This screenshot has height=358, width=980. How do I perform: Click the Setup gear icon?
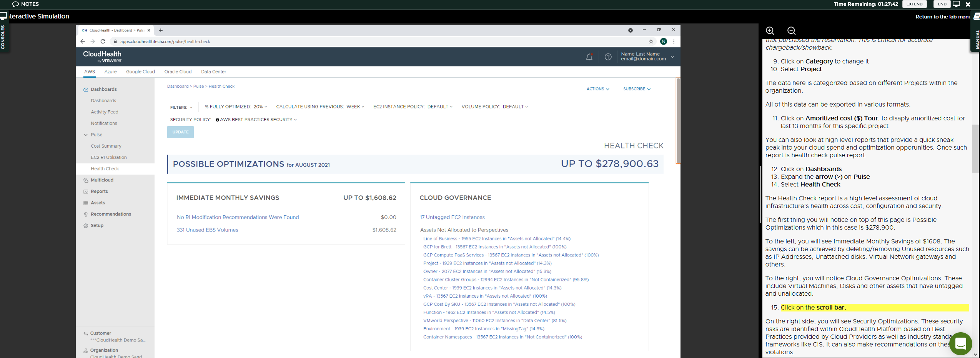tap(86, 226)
